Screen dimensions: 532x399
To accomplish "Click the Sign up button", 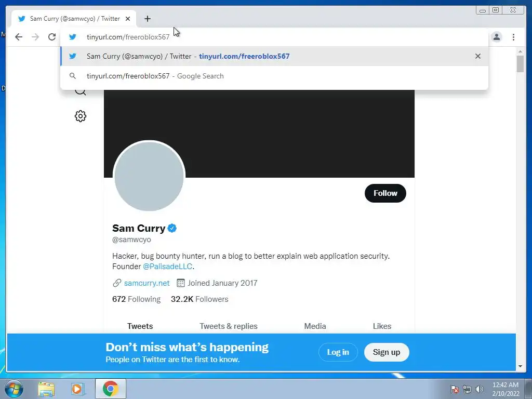I will click(x=387, y=352).
